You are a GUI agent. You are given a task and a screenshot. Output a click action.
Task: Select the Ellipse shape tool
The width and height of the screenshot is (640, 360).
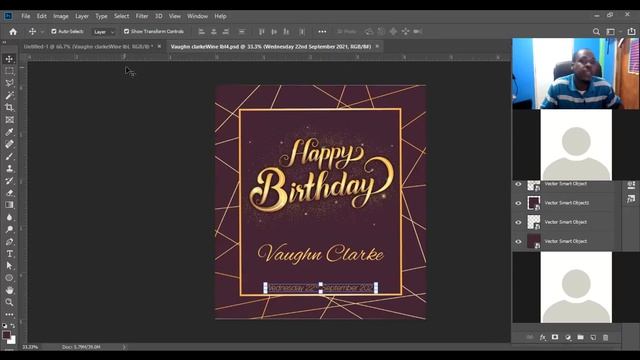click(9, 278)
